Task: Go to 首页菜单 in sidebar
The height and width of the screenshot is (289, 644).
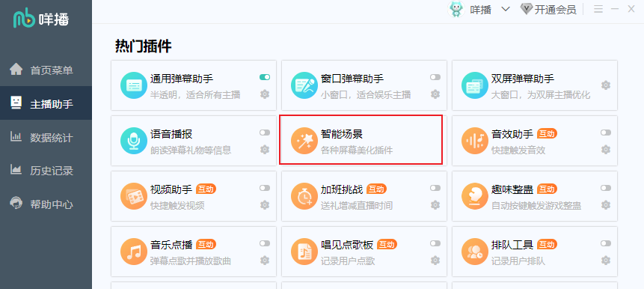Action: pos(46,70)
